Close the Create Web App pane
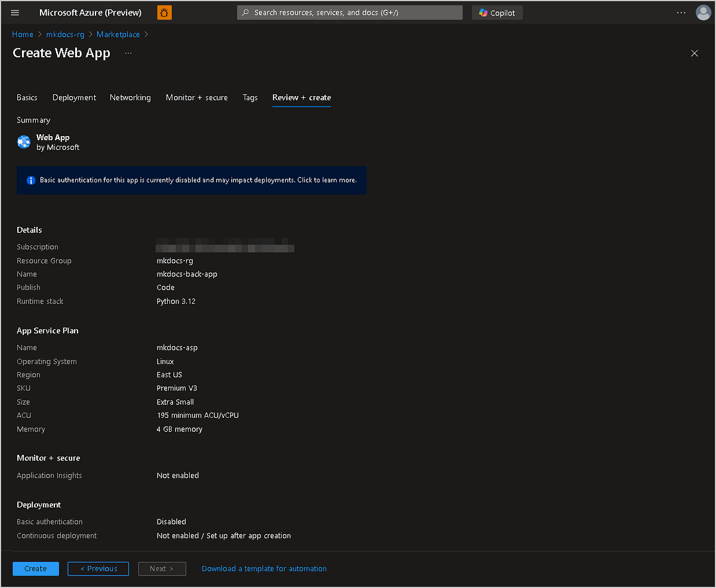716x588 pixels. pos(694,53)
